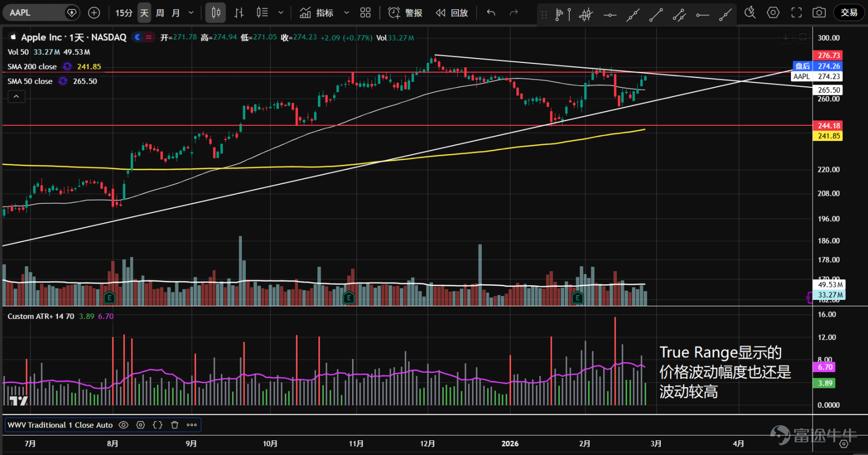
Task: Select the 天 daily timeframe
Action: point(144,12)
